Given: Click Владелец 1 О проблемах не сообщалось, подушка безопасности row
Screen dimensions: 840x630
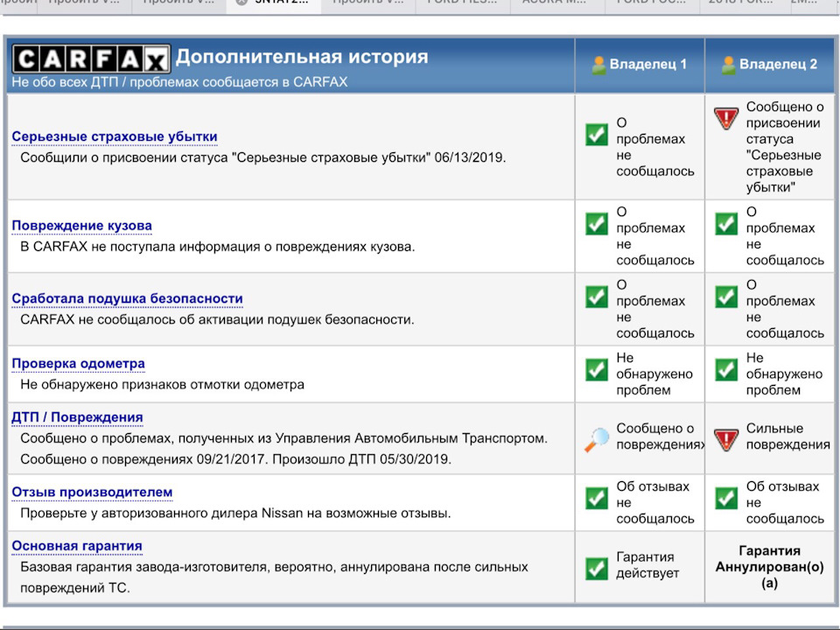Looking at the screenshot, I should point(654,309).
